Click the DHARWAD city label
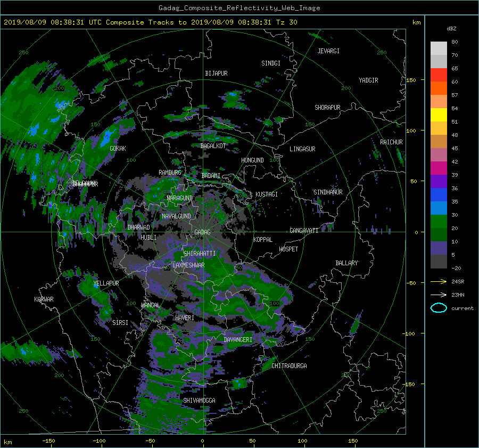The width and height of the screenshot is (479, 448). pos(138,227)
